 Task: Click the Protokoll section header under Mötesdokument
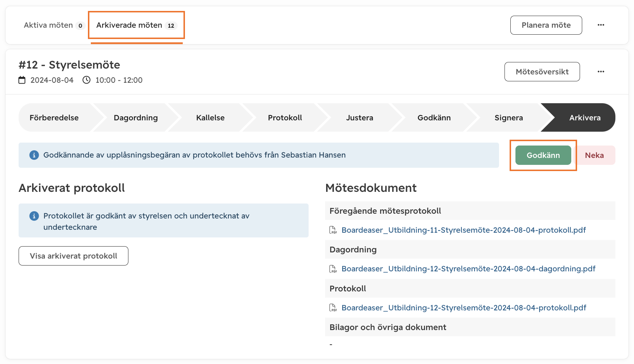tap(470, 289)
